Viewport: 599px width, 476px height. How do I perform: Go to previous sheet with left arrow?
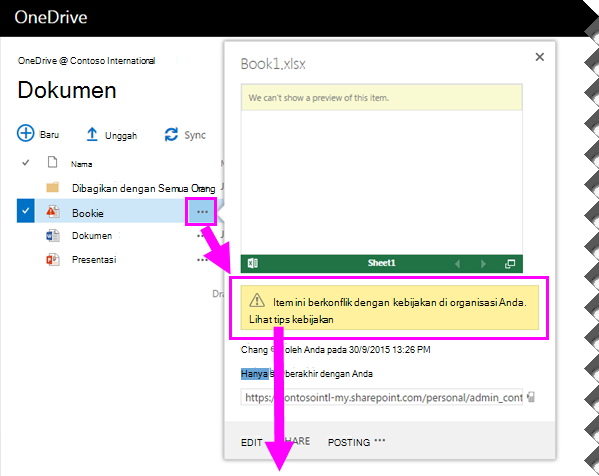tap(457, 264)
